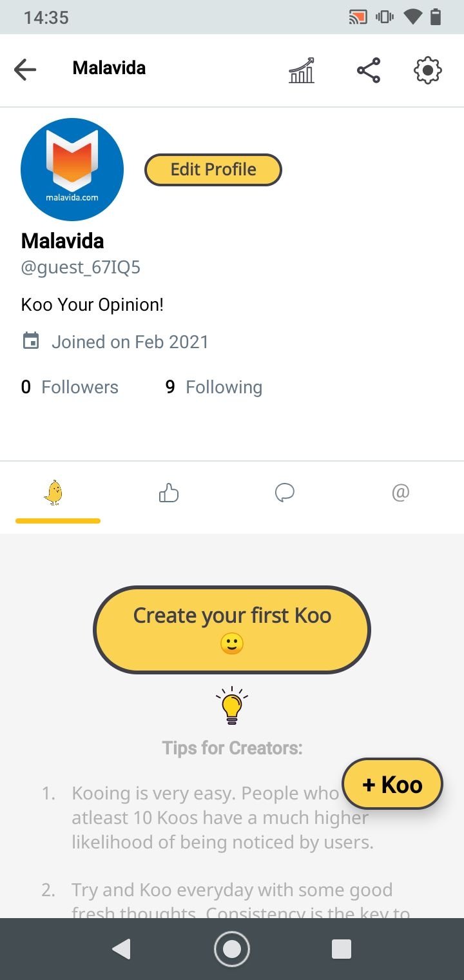Go back using the top arrow
Viewport: 464px width, 980px height.
(25, 69)
